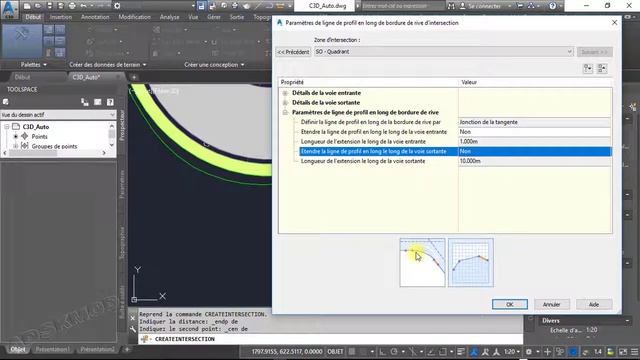
Task: Open the Modification ribbon tab
Action: point(134,17)
